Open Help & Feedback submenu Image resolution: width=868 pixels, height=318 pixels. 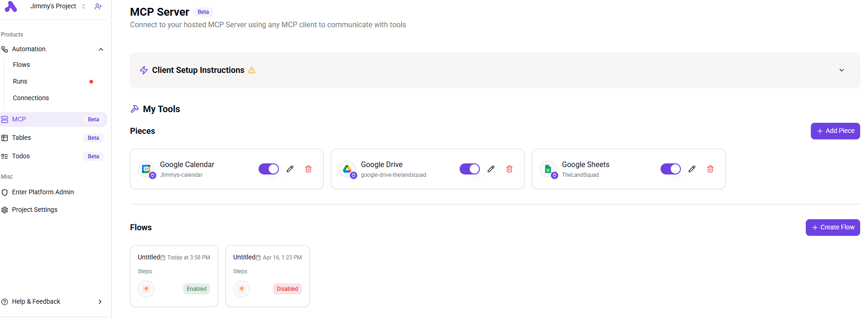(53, 301)
